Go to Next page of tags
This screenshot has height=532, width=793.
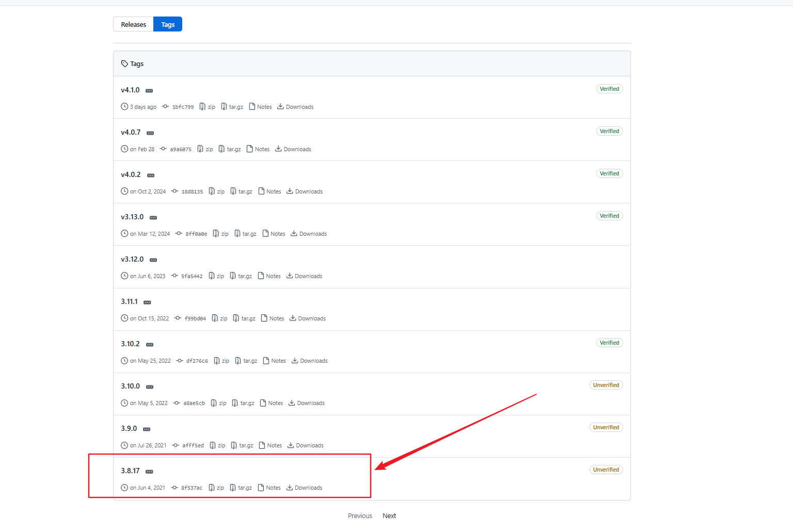tap(389, 515)
